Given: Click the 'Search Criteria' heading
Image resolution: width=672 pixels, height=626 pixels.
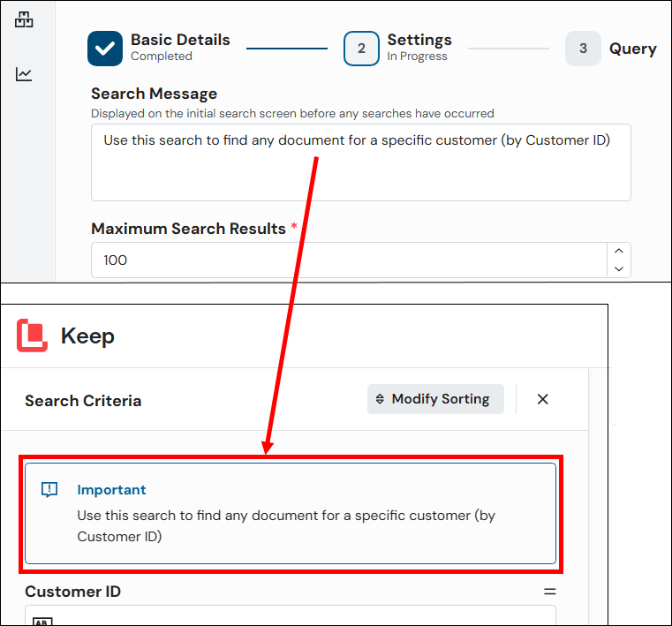Looking at the screenshot, I should [x=83, y=401].
